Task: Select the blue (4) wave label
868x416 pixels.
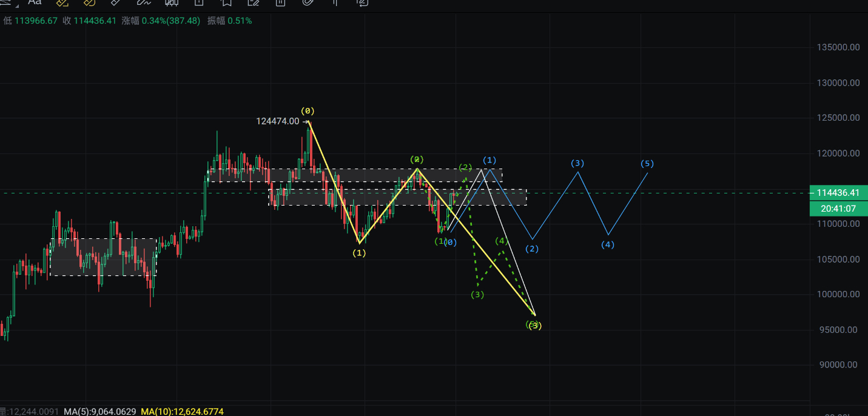Action: 608,245
